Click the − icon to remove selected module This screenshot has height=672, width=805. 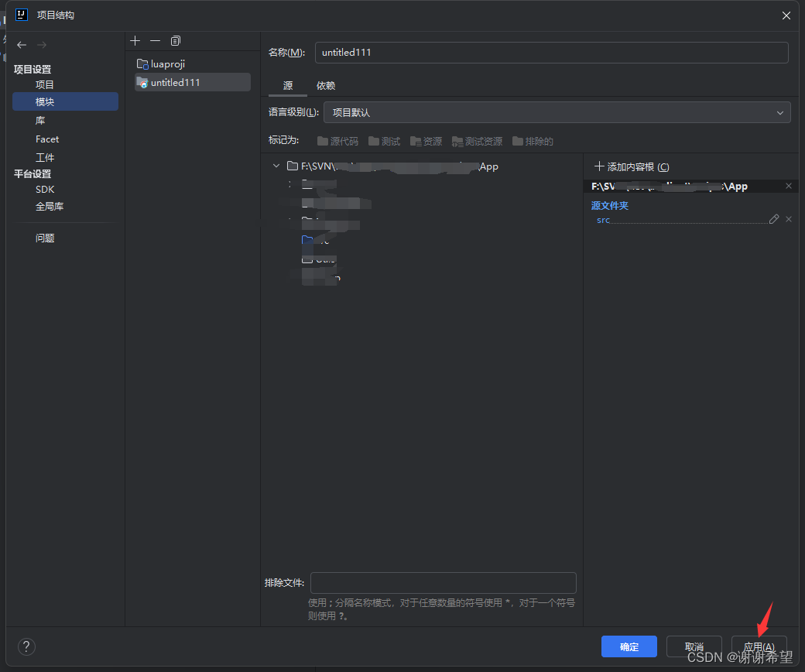click(x=155, y=40)
